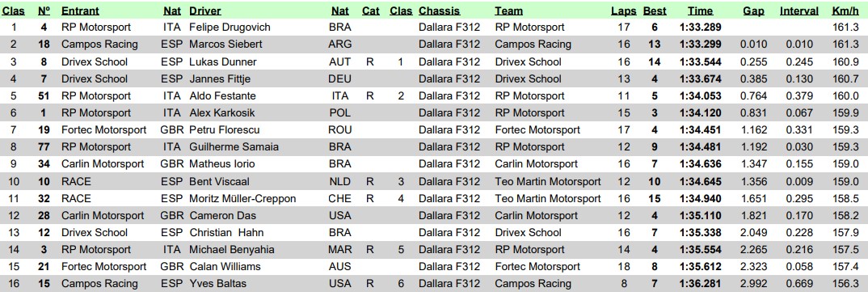Viewport: 868px width, 292px height.
Task: Click the Km/h column header
Action: click(x=845, y=11)
